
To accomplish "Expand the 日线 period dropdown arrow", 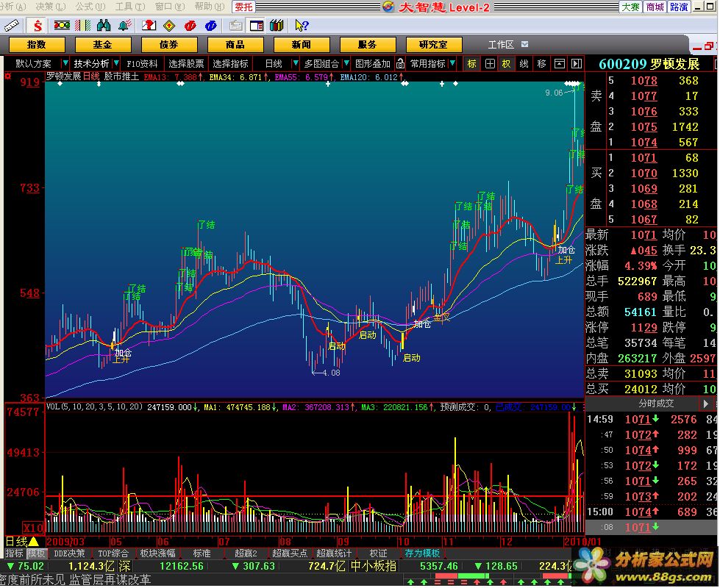I will click(295, 63).
